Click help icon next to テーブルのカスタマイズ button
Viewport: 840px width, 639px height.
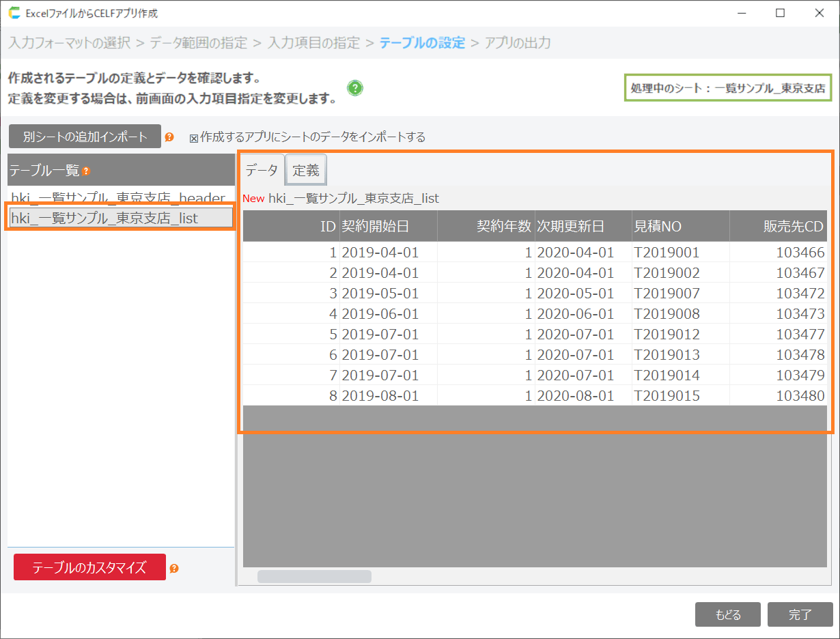(174, 568)
